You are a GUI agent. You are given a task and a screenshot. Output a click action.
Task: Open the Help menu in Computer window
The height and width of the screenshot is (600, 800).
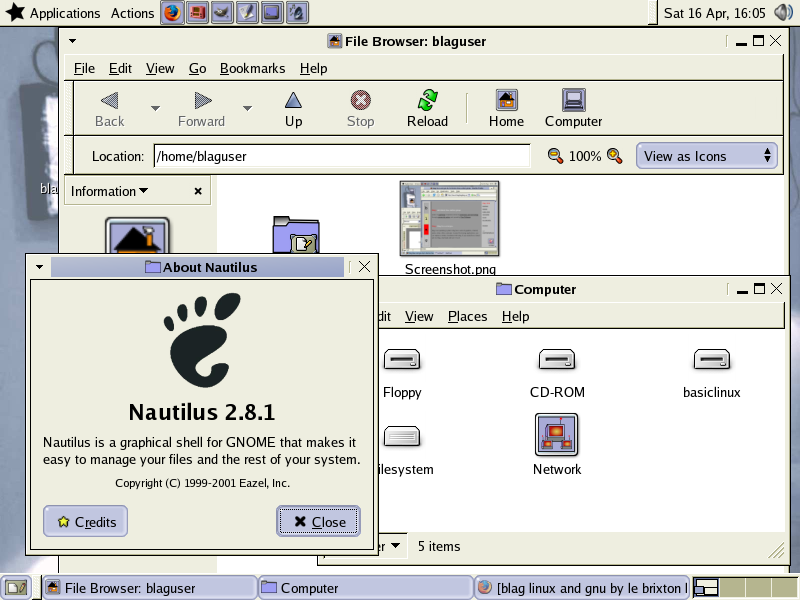tap(515, 316)
